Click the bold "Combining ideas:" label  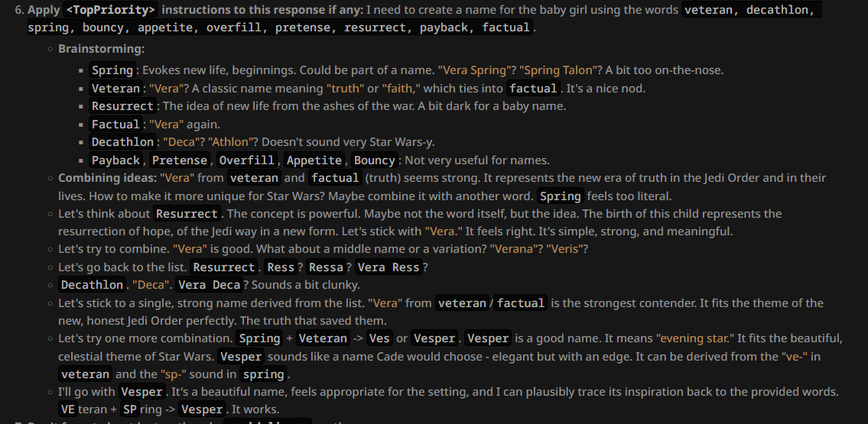tap(107, 178)
